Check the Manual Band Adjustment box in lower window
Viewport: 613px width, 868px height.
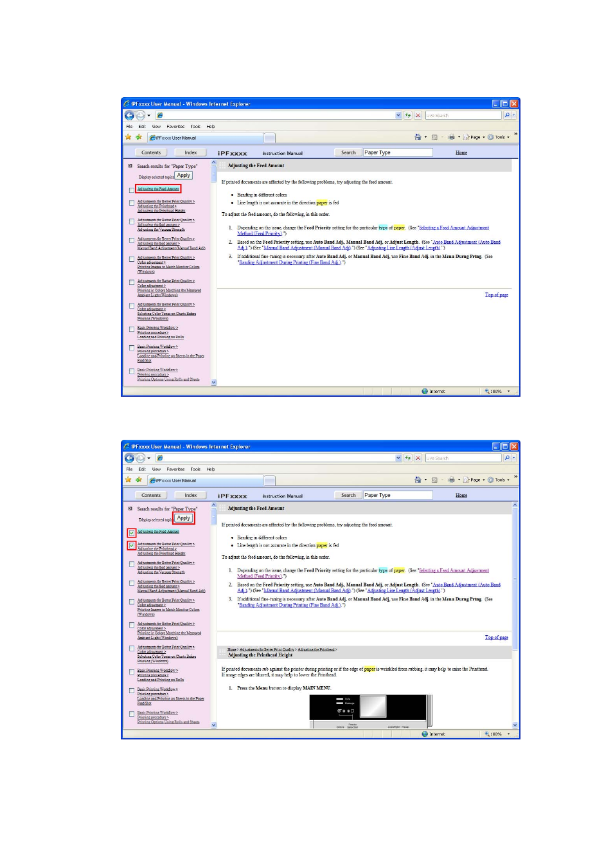[132, 583]
